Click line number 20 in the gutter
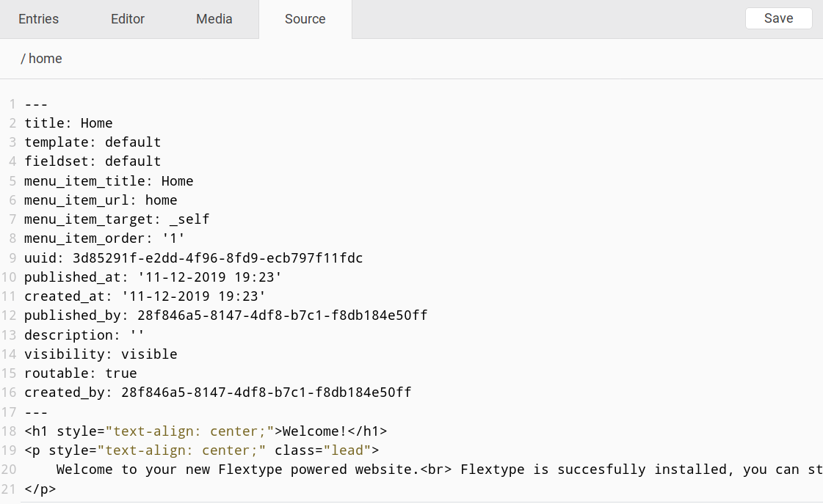The image size is (823, 504). click(9, 470)
